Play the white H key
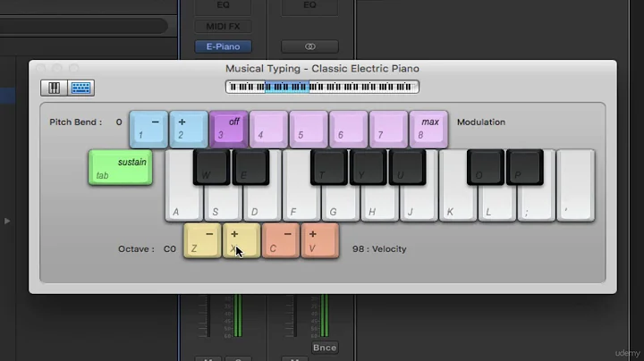 [379, 204]
